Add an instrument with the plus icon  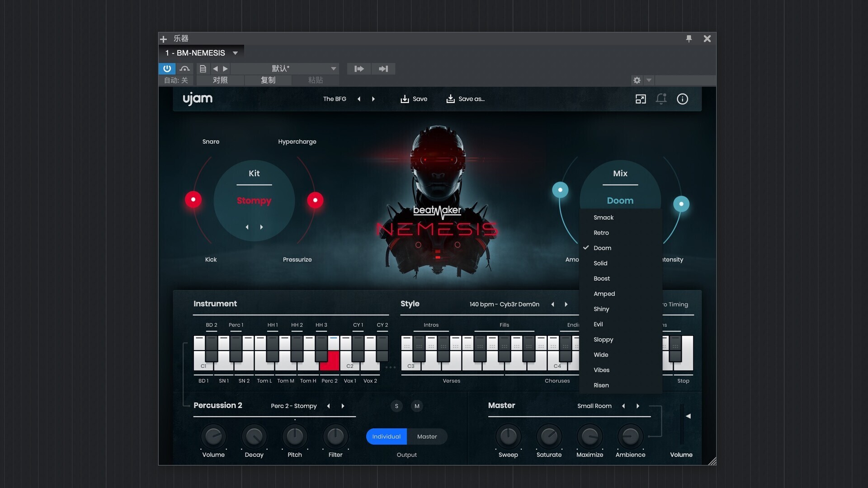click(164, 39)
